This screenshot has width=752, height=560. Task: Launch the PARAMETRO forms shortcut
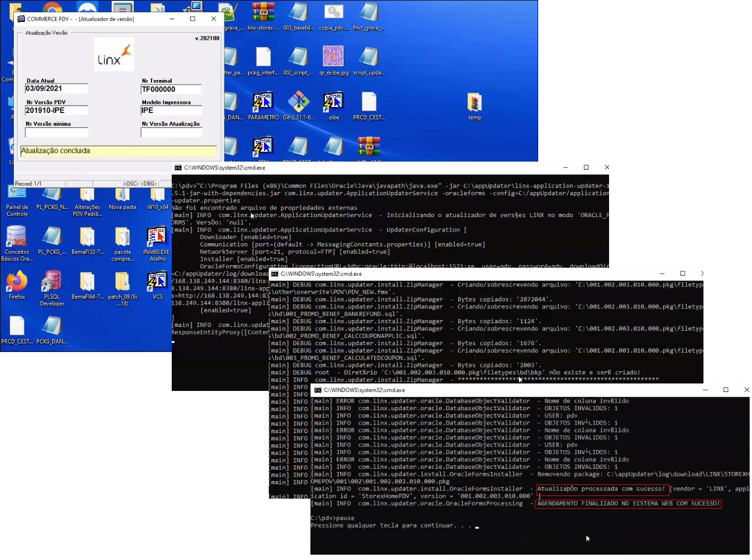click(x=263, y=106)
